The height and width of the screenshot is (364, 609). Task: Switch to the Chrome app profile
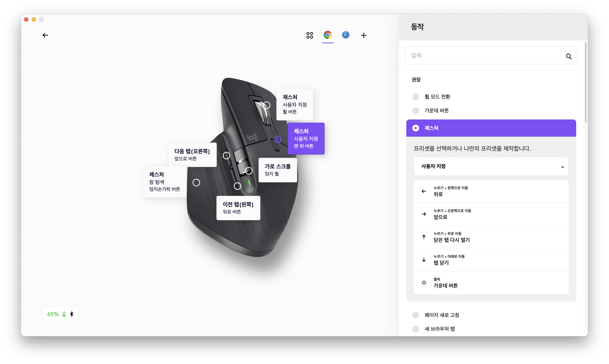(328, 35)
